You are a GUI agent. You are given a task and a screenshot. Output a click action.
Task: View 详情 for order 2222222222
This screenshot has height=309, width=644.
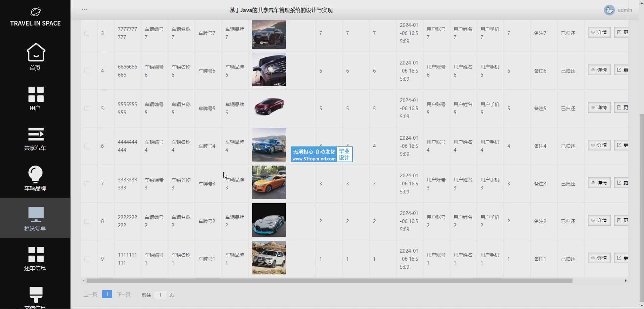coord(599,220)
